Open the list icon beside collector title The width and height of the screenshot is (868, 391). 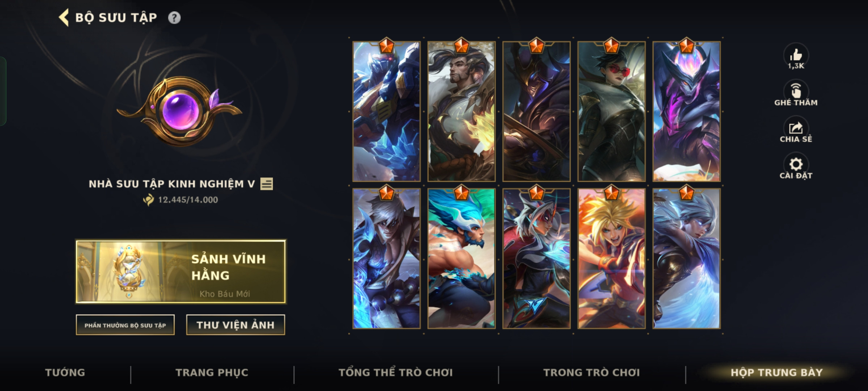[267, 184]
